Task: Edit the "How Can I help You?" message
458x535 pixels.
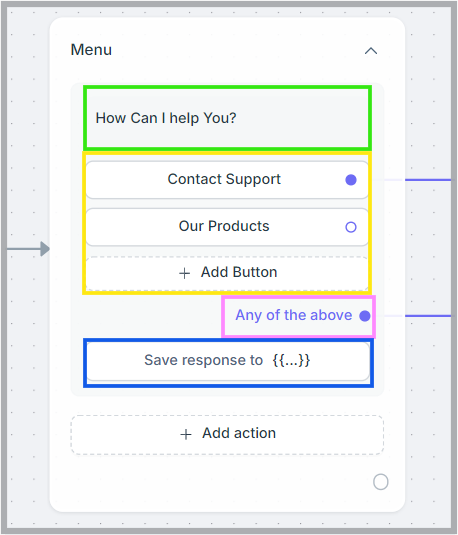Action: tap(166, 118)
